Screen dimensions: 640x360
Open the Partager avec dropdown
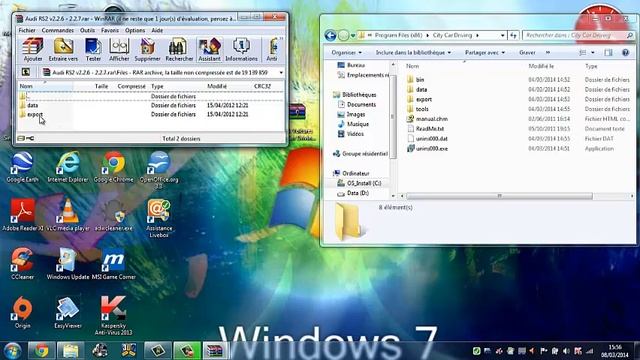(x=484, y=53)
